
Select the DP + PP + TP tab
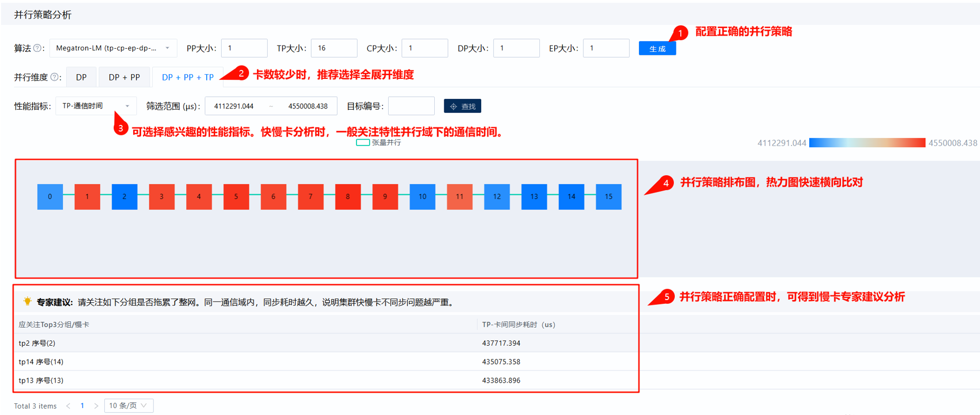[x=188, y=77]
